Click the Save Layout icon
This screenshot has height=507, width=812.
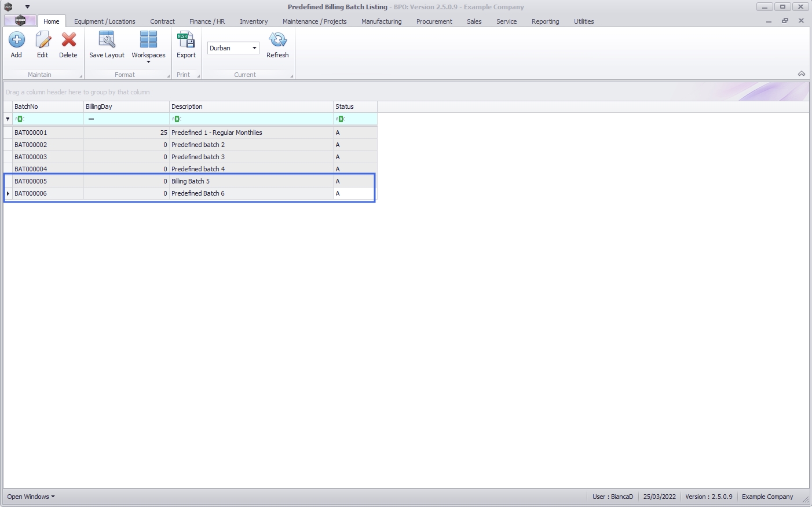107,40
